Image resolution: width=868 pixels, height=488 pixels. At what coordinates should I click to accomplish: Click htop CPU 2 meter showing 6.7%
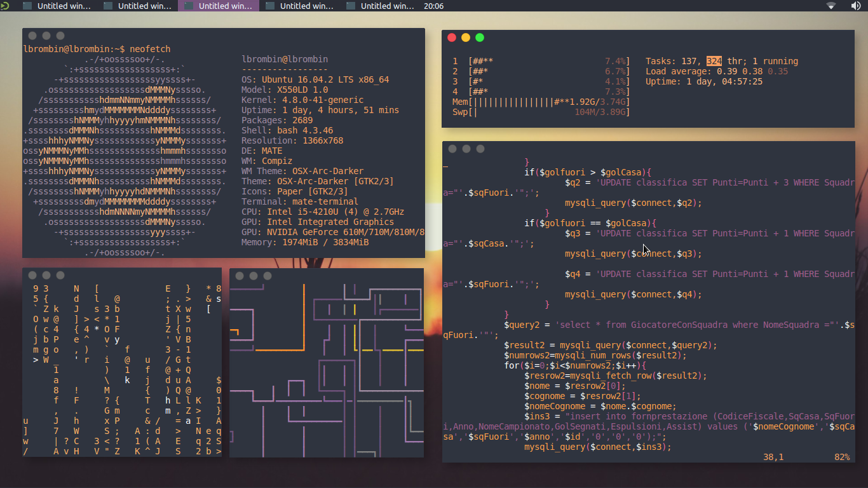tap(541, 71)
